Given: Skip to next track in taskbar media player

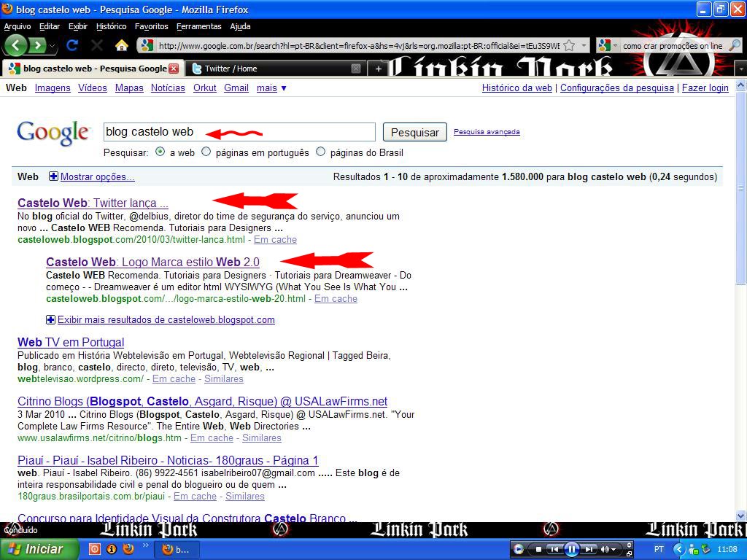Looking at the screenshot, I should coord(589,550).
